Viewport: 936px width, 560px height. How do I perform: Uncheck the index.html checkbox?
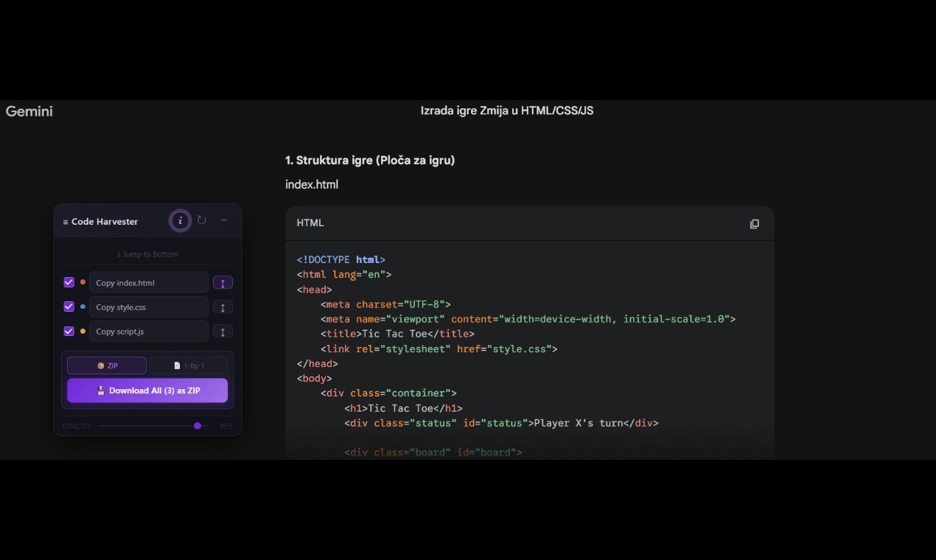coord(68,282)
